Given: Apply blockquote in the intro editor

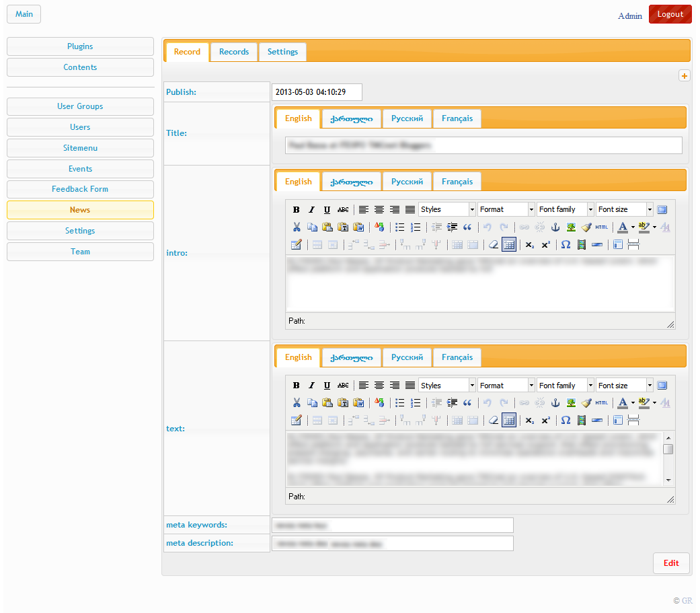Looking at the screenshot, I should (467, 227).
